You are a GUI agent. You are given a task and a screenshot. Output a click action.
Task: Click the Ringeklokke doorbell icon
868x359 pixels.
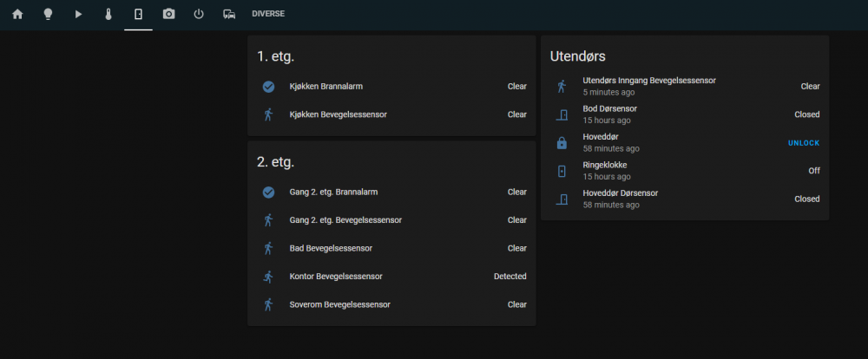[562, 171]
